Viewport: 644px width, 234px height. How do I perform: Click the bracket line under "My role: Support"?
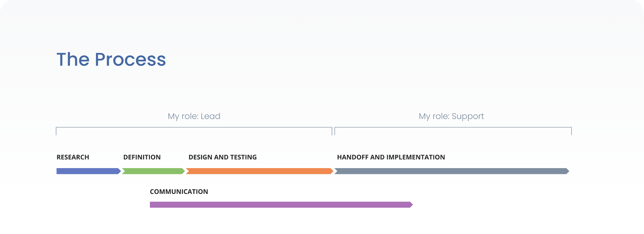(453, 127)
